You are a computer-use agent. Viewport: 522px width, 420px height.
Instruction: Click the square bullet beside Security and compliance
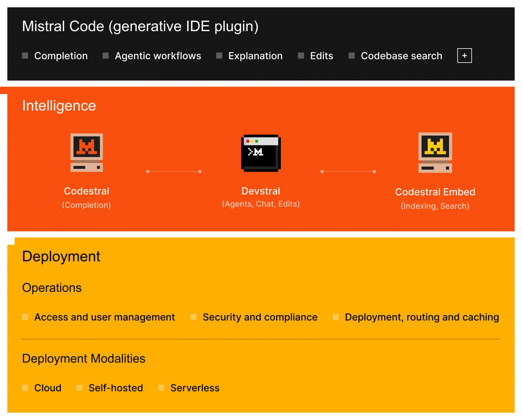[x=193, y=317]
